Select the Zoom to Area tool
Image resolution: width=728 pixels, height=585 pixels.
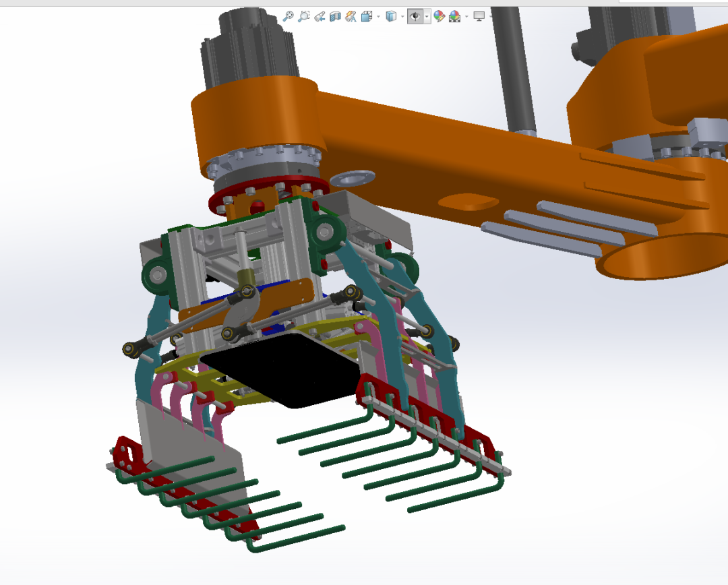pos(303,17)
